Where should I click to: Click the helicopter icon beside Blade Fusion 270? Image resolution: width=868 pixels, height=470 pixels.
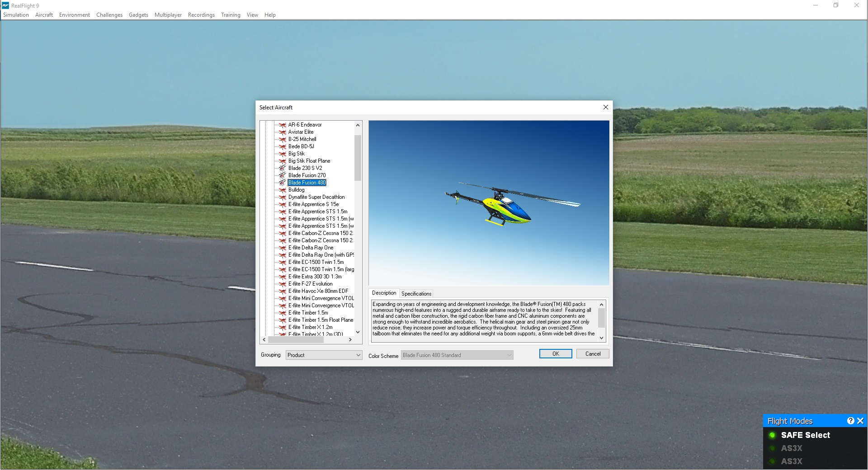pyautogui.click(x=283, y=175)
